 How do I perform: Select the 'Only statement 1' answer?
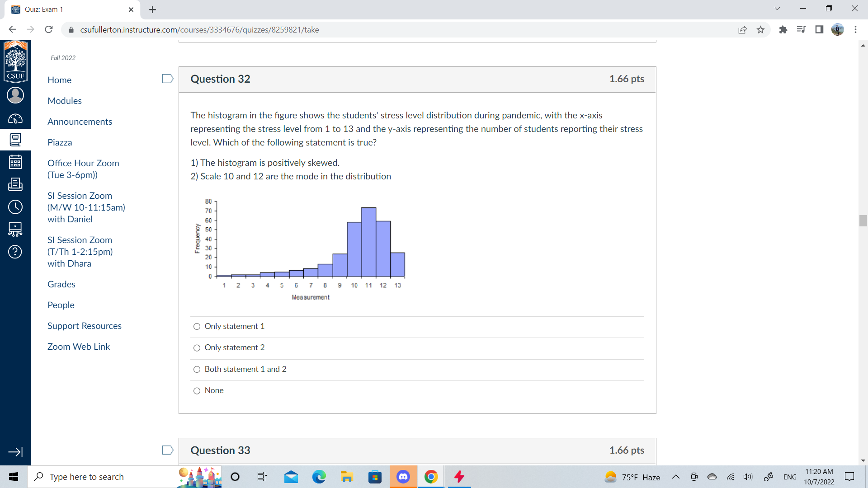pos(197,327)
